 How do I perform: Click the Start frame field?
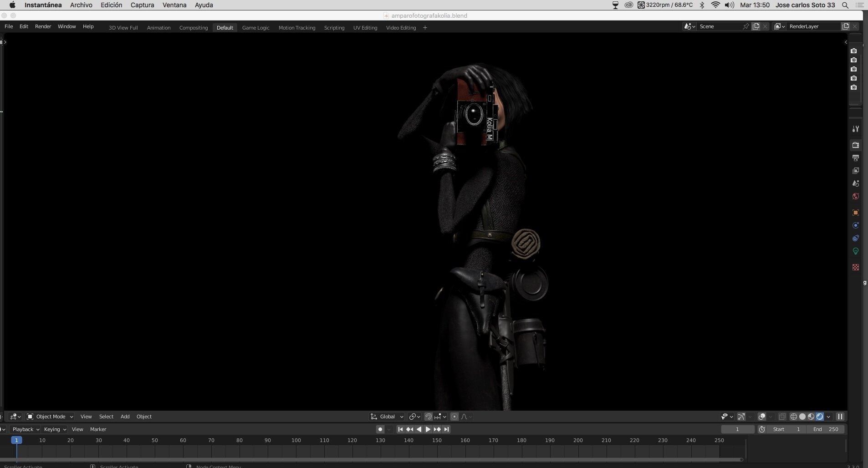[x=786, y=429]
